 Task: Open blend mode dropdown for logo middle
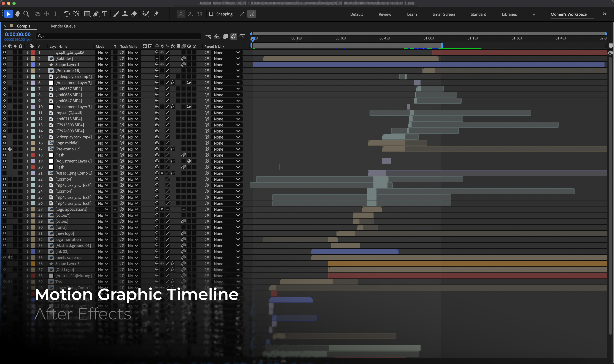click(103, 143)
